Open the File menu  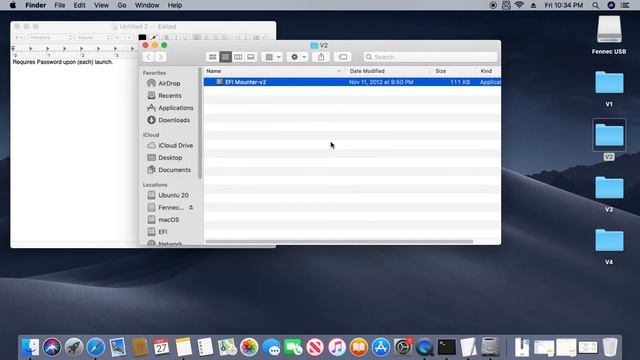60,5
